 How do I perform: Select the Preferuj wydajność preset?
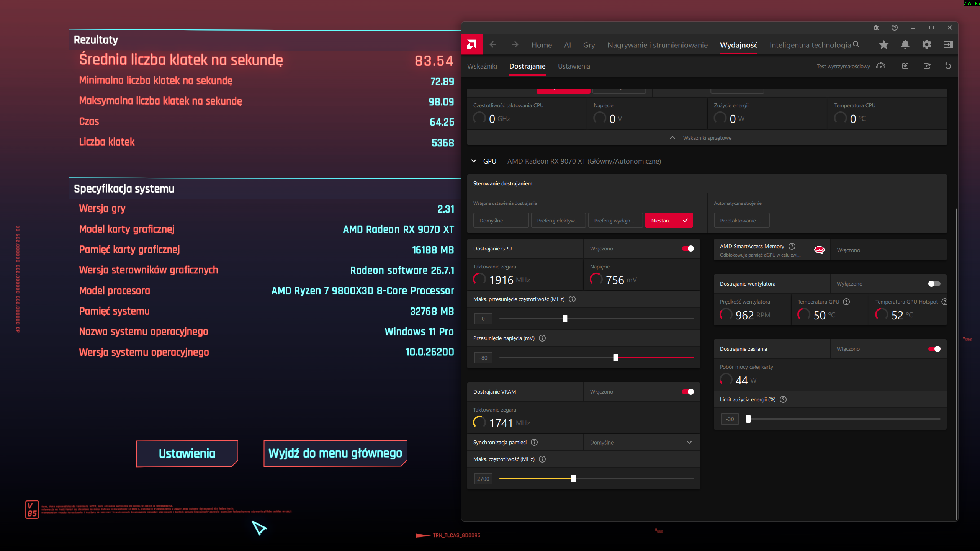(x=615, y=221)
